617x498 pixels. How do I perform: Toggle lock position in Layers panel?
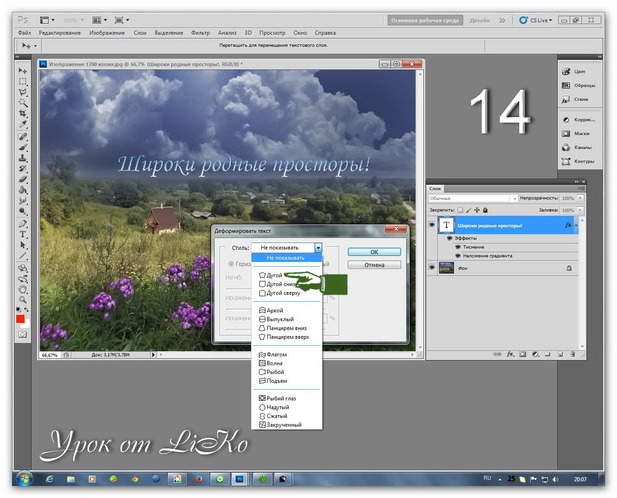click(477, 210)
